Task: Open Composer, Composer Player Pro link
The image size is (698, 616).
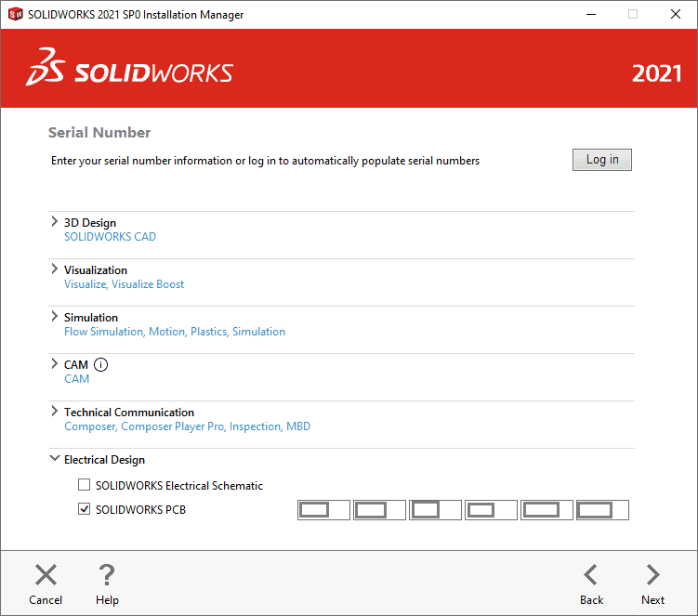Action: click(x=187, y=426)
